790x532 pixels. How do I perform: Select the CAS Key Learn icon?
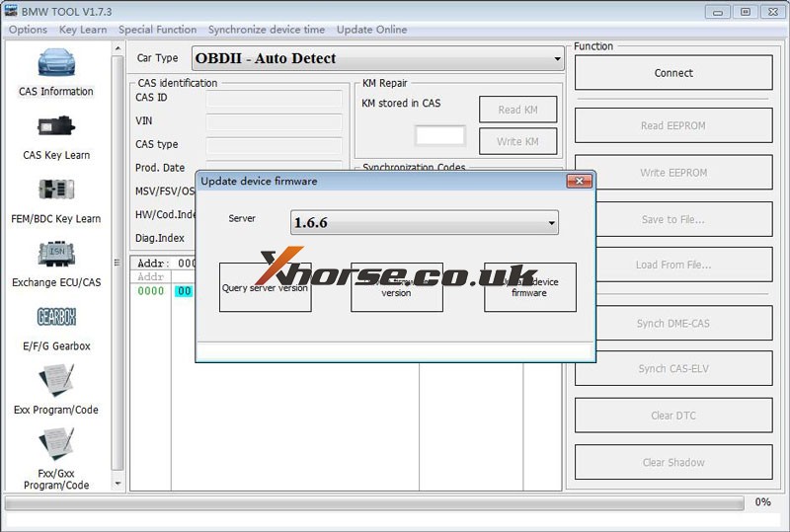coord(56,126)
